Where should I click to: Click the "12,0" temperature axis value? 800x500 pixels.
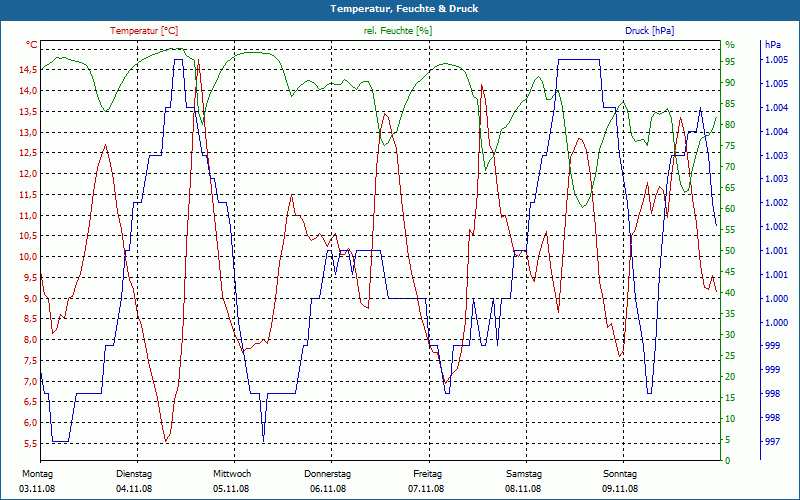point(28,173)
